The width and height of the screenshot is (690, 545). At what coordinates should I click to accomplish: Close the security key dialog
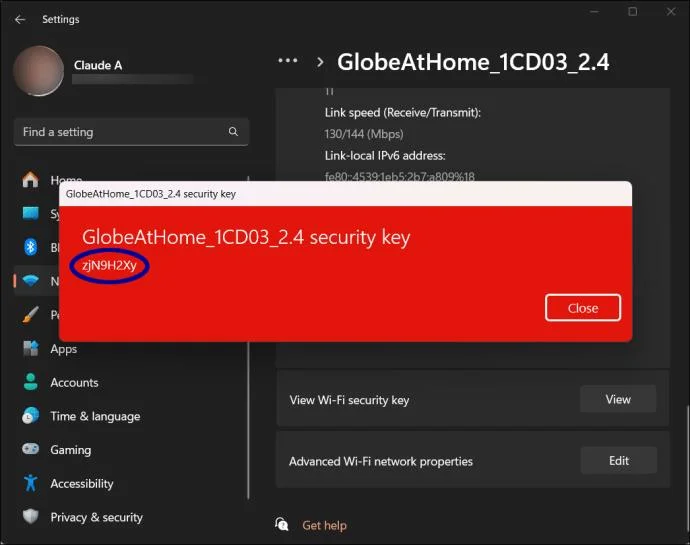(583, 308)
